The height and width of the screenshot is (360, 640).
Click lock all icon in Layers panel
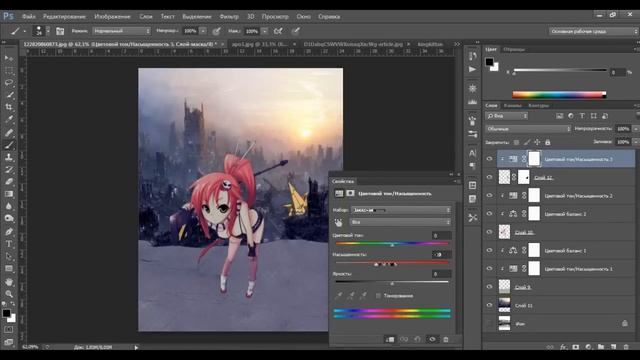548,142
